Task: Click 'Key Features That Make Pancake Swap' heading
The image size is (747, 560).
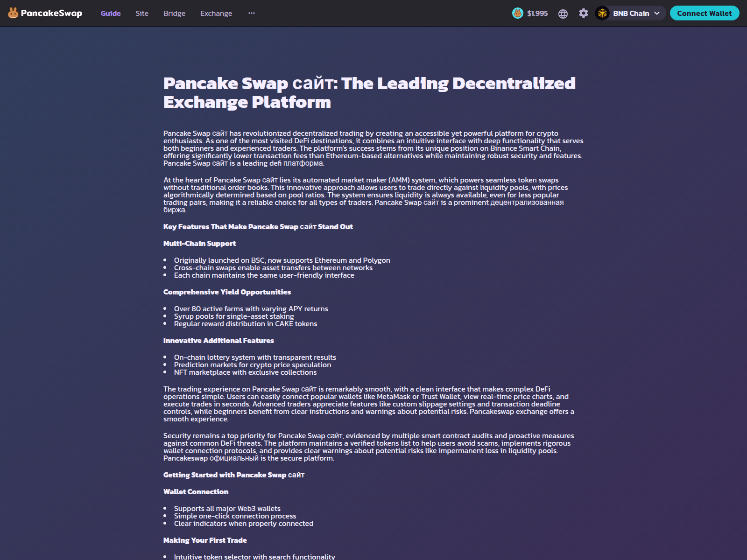Action: coord(258,227)
